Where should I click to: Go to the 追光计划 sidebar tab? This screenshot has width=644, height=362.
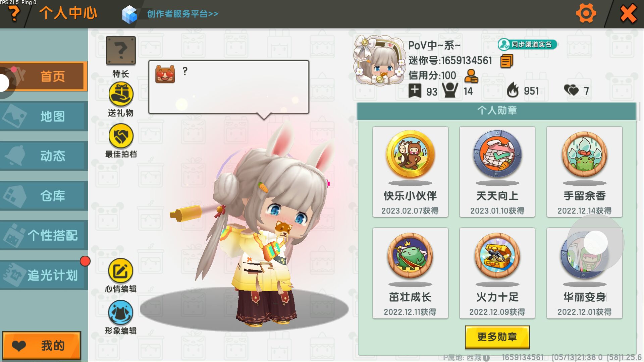tap(44, 275)
